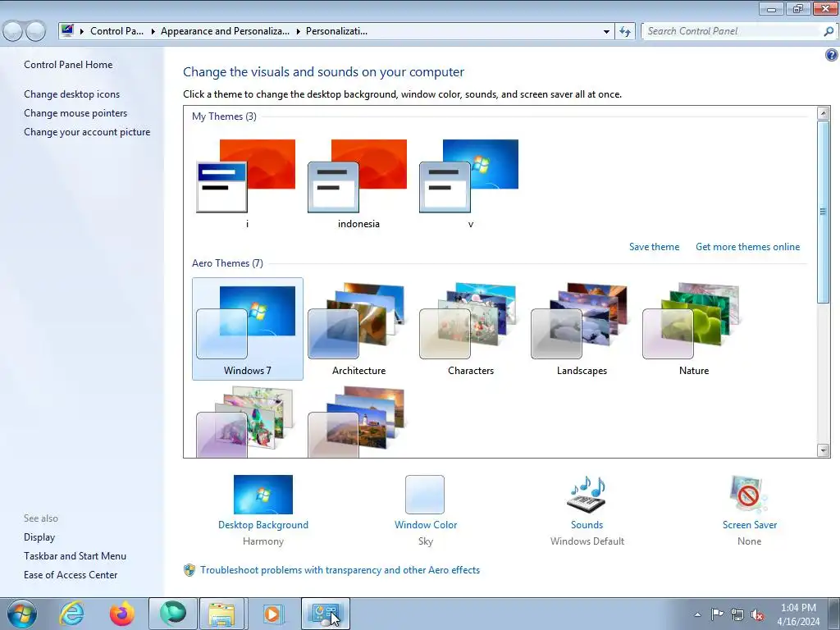Open Change desktop icons
The height and width of the screenshot is (630, 840).
tap(72, 94)
